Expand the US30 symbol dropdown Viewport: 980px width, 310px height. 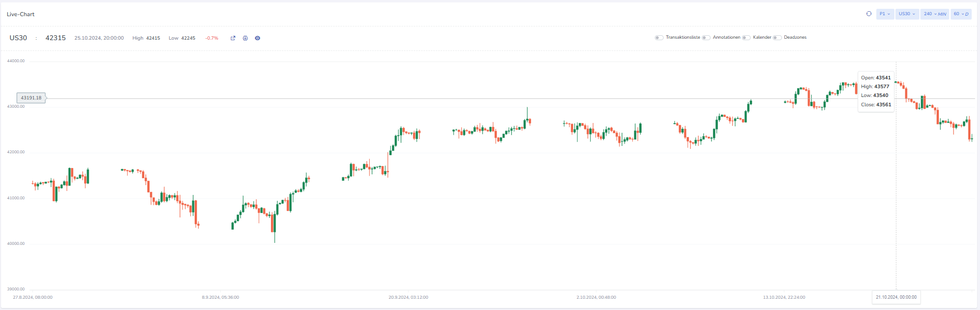907,14
